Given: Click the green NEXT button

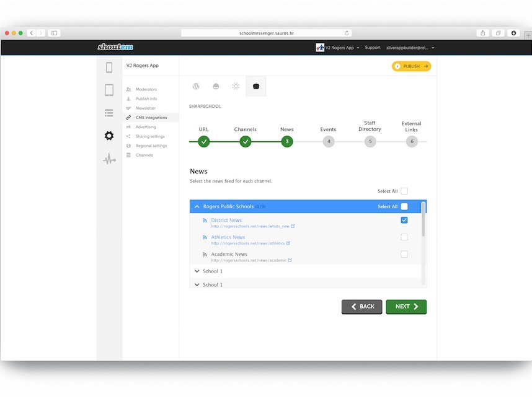Looking at the screenshot, I should point(406,307).
